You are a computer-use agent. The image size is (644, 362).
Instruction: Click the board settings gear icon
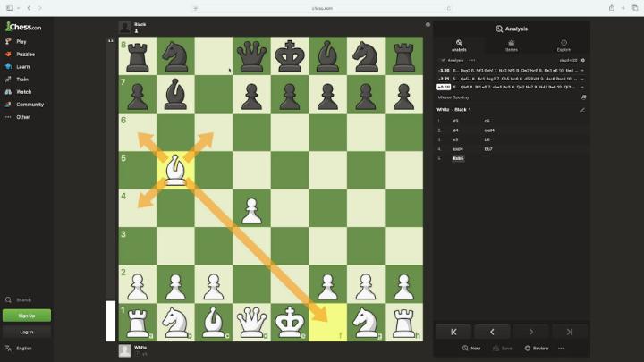(x=428, y=25)
